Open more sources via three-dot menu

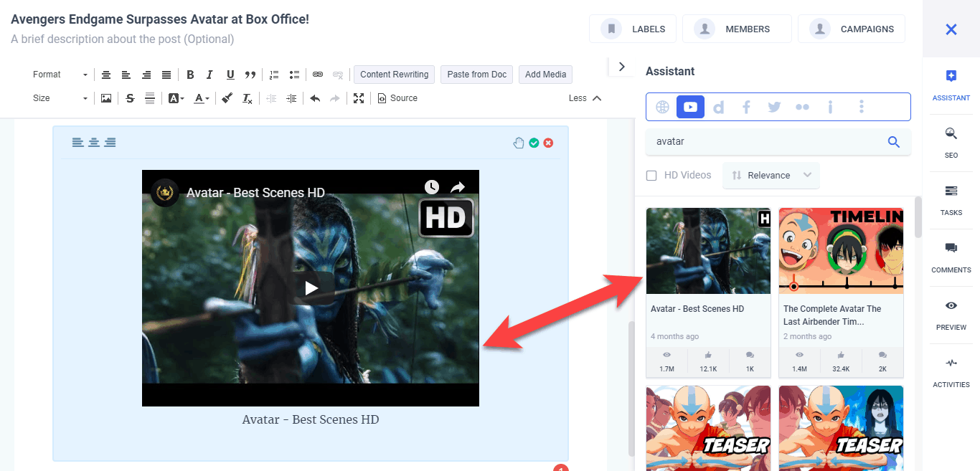coord(862,107)
